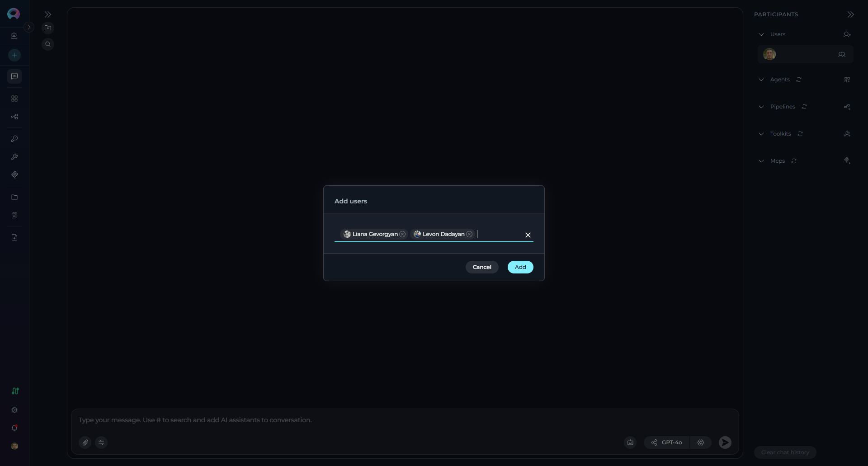Collapse the Pipelines section
Image resolution: width=868 pixels, height=466 pixels.
tap(761, 107)
